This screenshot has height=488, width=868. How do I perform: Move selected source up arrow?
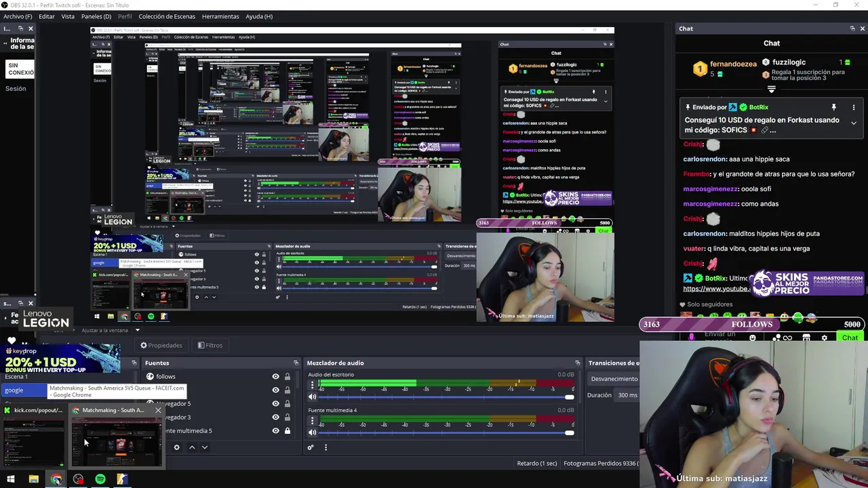pos(192,447)
